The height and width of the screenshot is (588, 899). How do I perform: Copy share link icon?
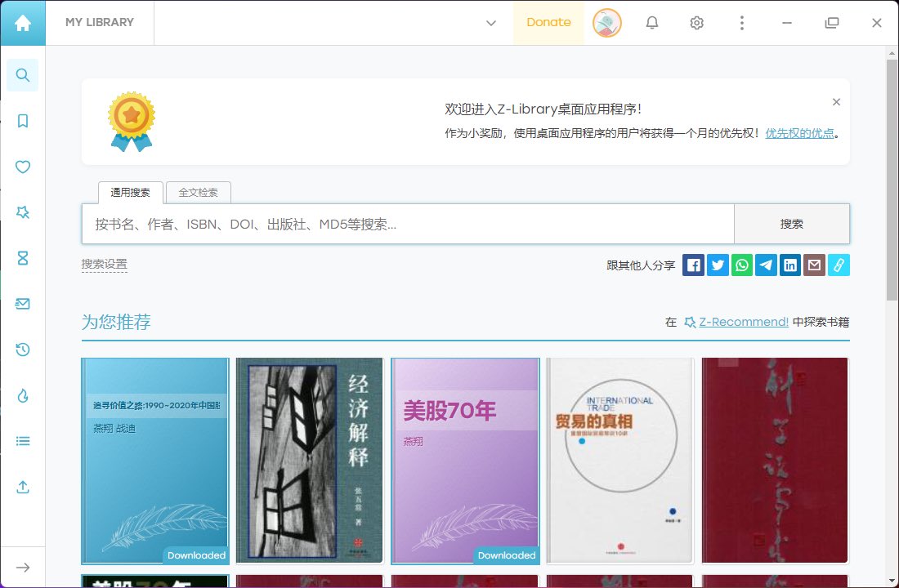click(839, 265)
